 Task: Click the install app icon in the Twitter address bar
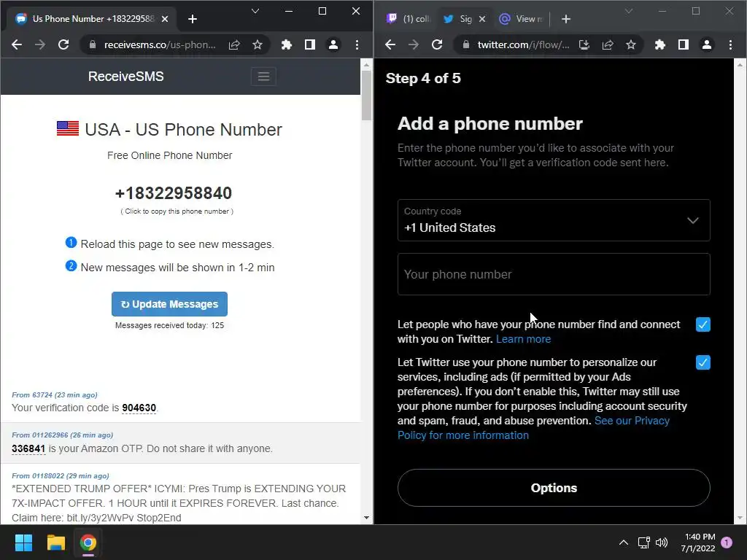click(x=584, y=44)
